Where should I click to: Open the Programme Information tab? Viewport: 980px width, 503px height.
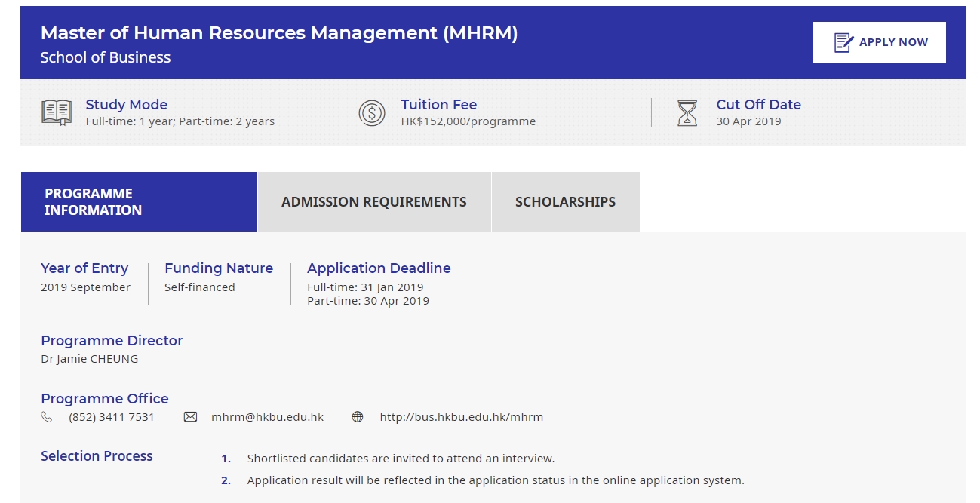pos(139,202)
